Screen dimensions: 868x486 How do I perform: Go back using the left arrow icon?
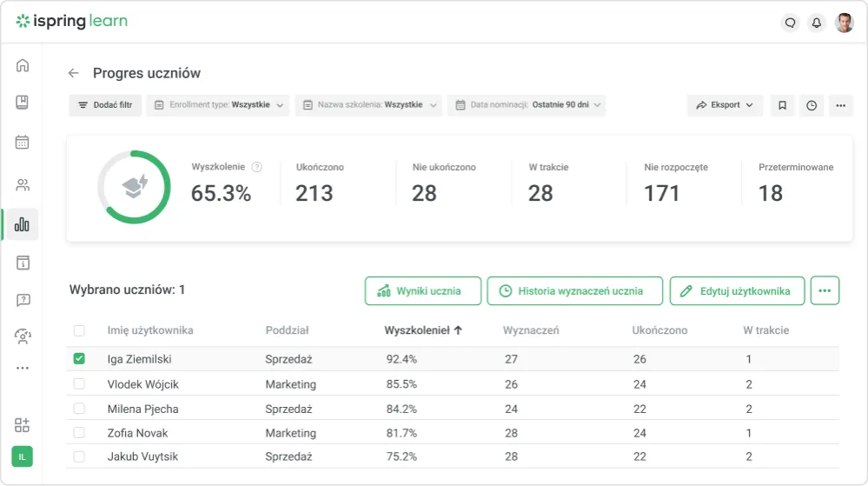(x=74, y=74)
